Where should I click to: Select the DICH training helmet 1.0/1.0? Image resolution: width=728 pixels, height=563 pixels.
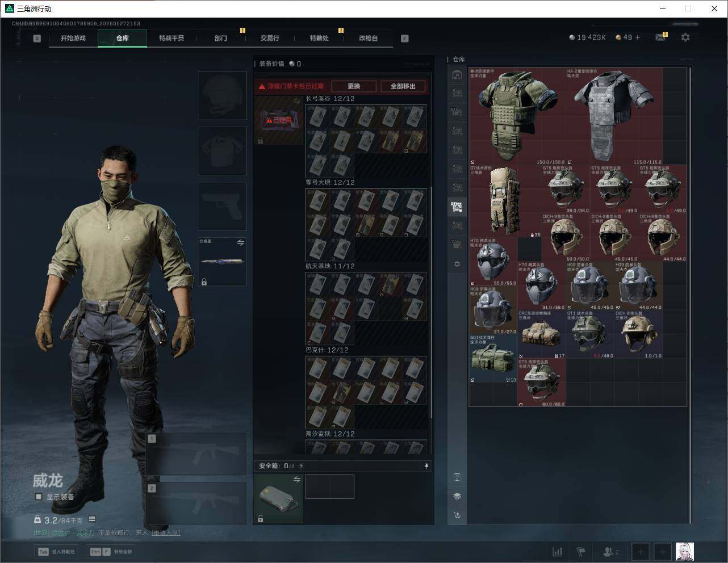pos(639,335)
